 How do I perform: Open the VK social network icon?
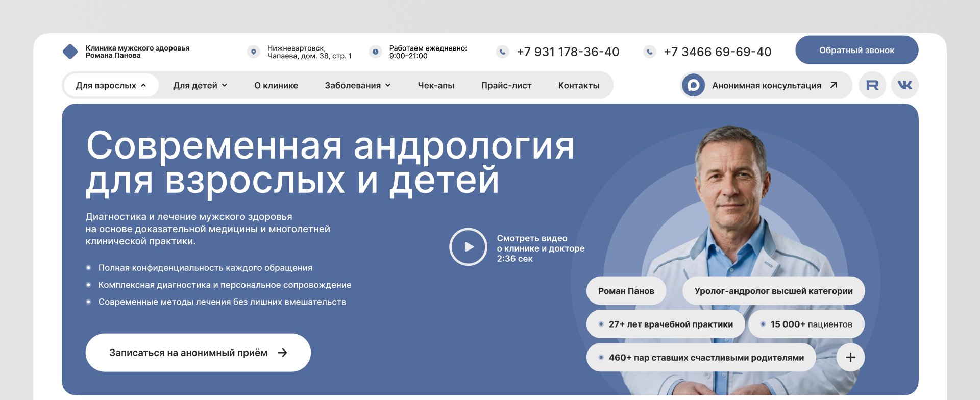[x=905, y=85]
